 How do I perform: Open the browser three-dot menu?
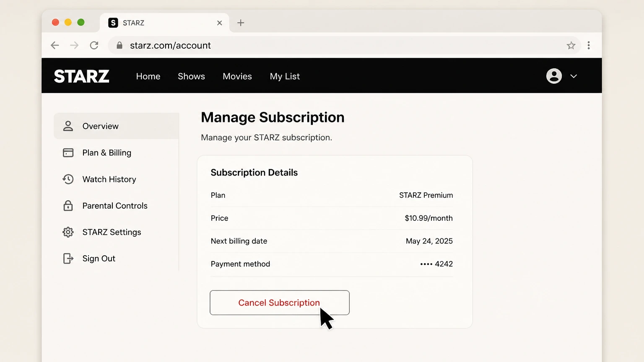(589, 45)
